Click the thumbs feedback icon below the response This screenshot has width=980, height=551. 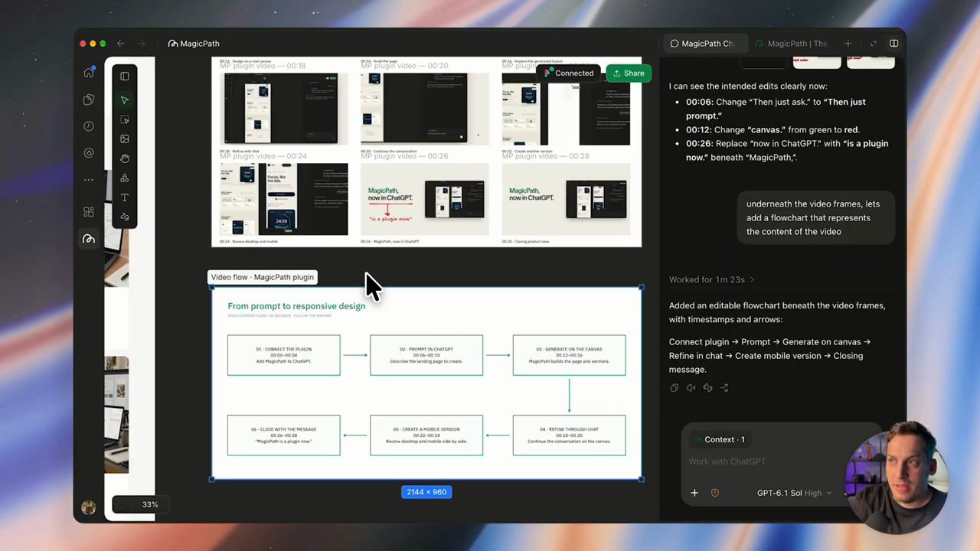707,388
